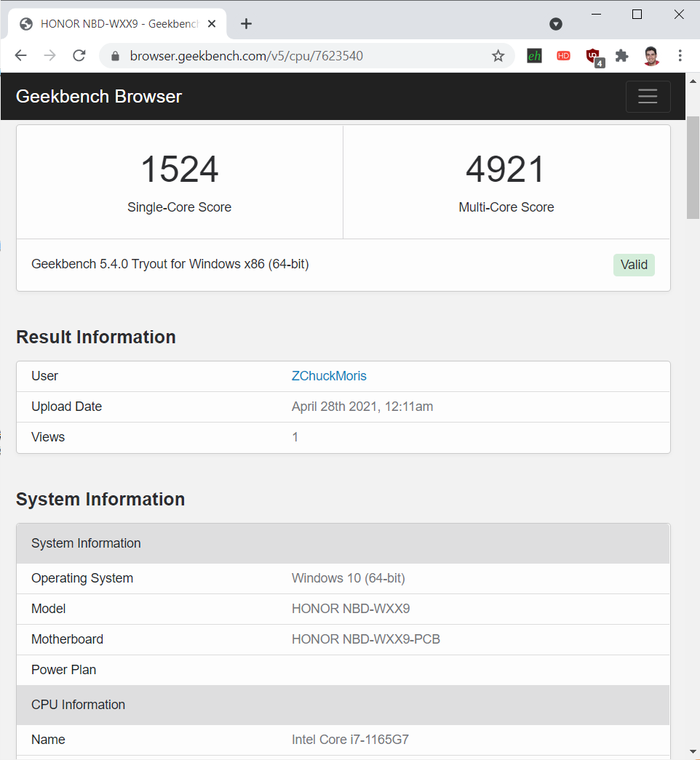View site info via padlock icon
This screenshot has height=760, width=700.
pyautogui.click(x=115, y=56)
